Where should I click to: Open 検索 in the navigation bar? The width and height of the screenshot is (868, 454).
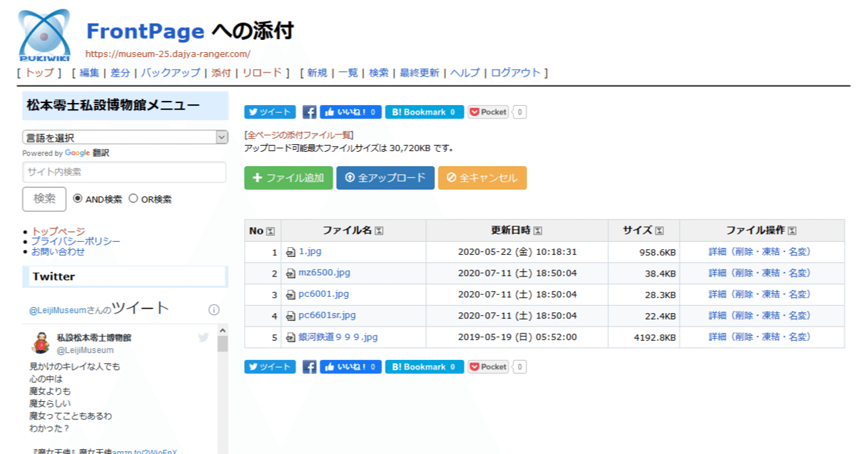pos(379,73)
